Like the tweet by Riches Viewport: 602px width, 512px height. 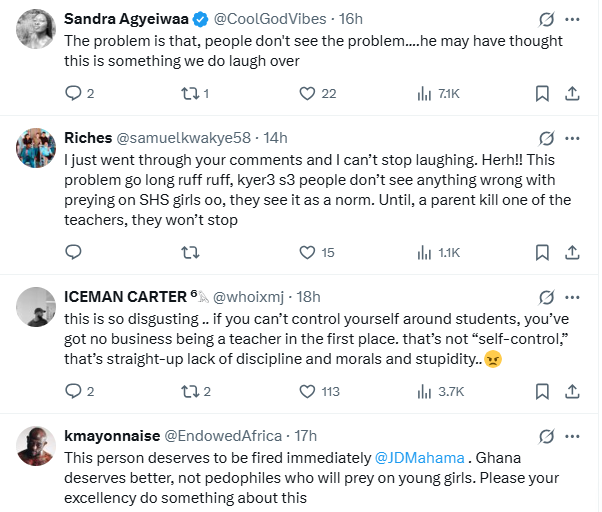[309, 253]
